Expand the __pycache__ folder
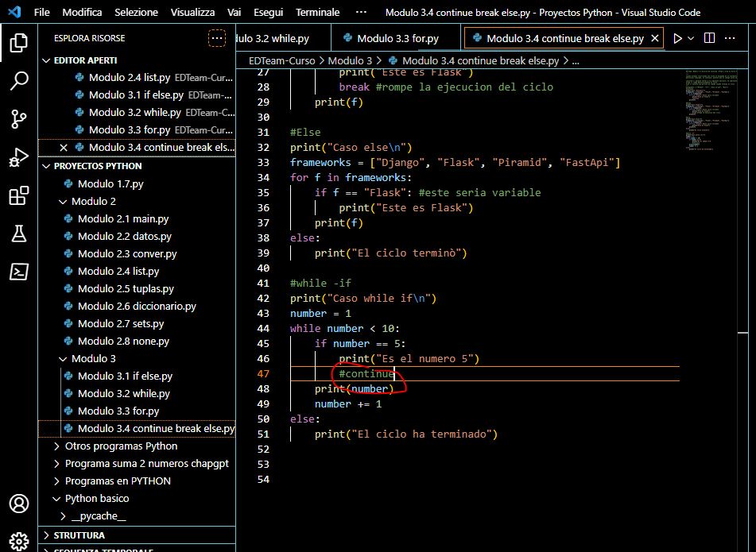756x552 pixels. (137, 516)
